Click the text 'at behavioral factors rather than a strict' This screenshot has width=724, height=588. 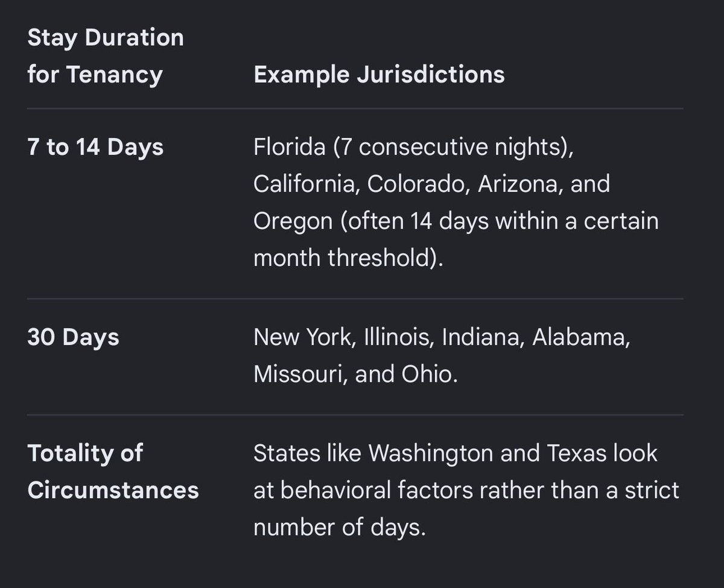pyautogui.click(x=466, y=490)
